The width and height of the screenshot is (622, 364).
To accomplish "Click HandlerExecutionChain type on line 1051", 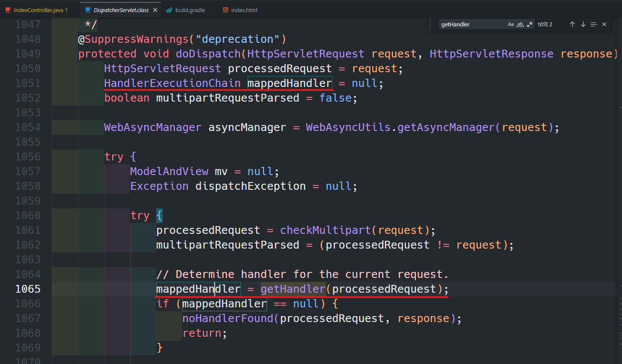I will tap(172, 83).
